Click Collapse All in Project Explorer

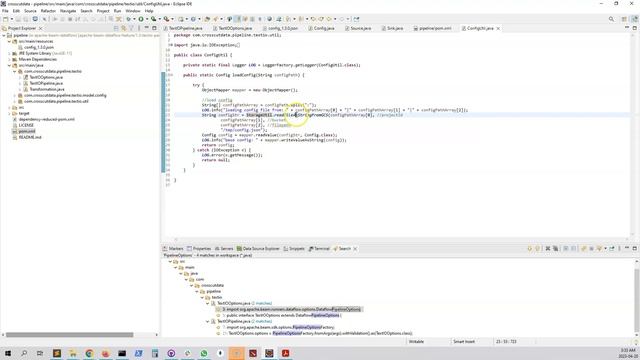116,28
